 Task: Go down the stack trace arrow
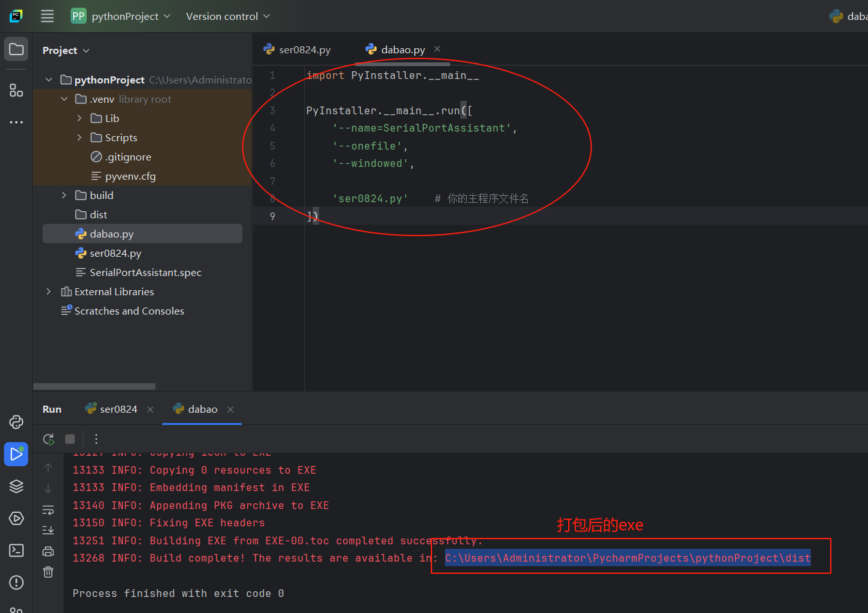coord(48,488)
